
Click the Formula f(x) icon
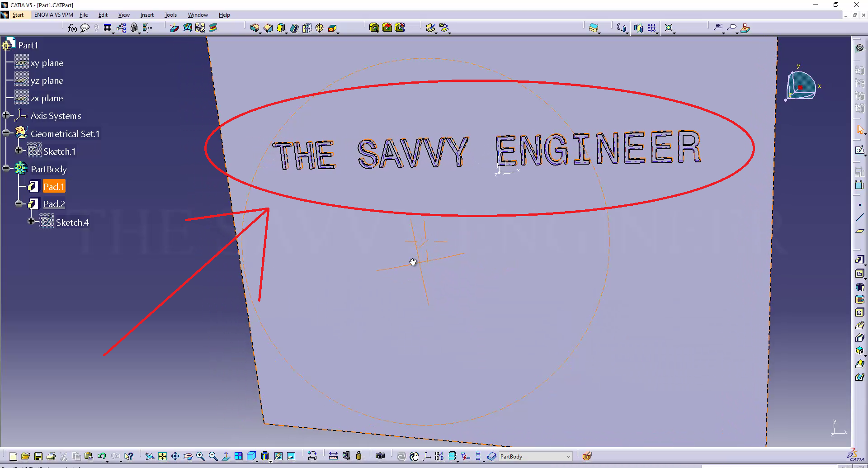[72, 28]
